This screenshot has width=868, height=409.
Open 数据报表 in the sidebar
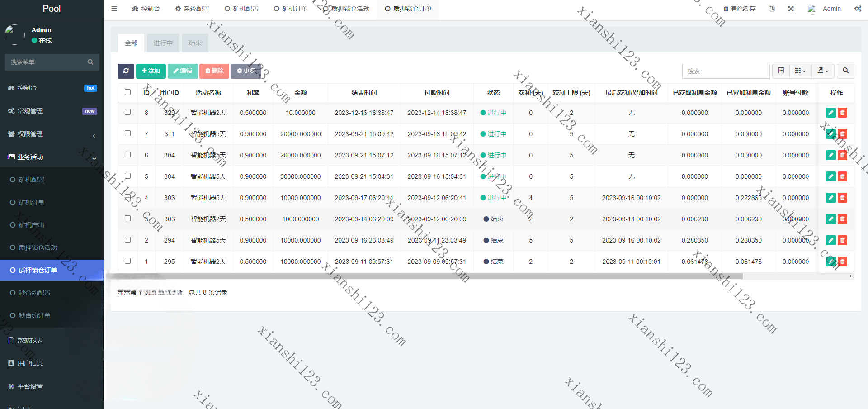pyautogui.click(x=52, y=340)
